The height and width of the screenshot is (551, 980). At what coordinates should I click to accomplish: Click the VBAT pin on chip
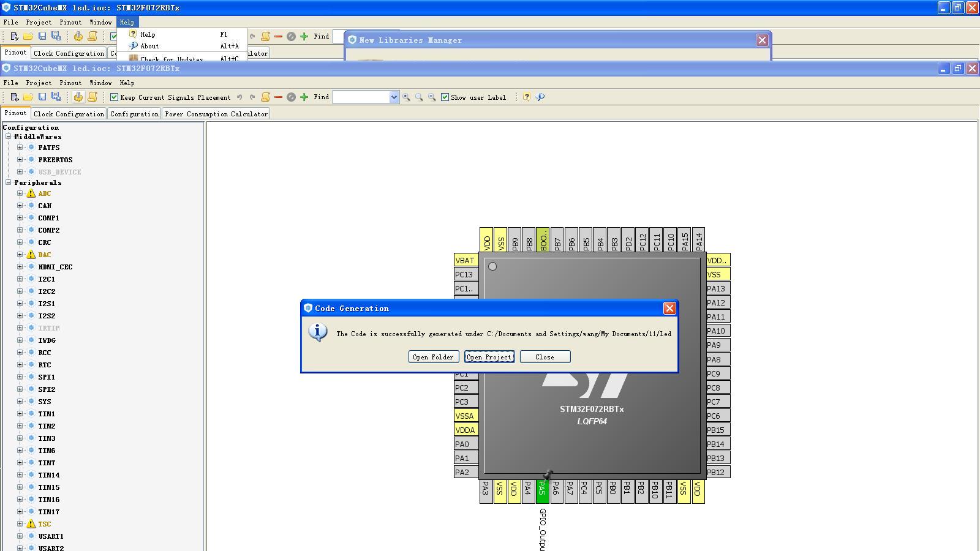tap(466, 260)
